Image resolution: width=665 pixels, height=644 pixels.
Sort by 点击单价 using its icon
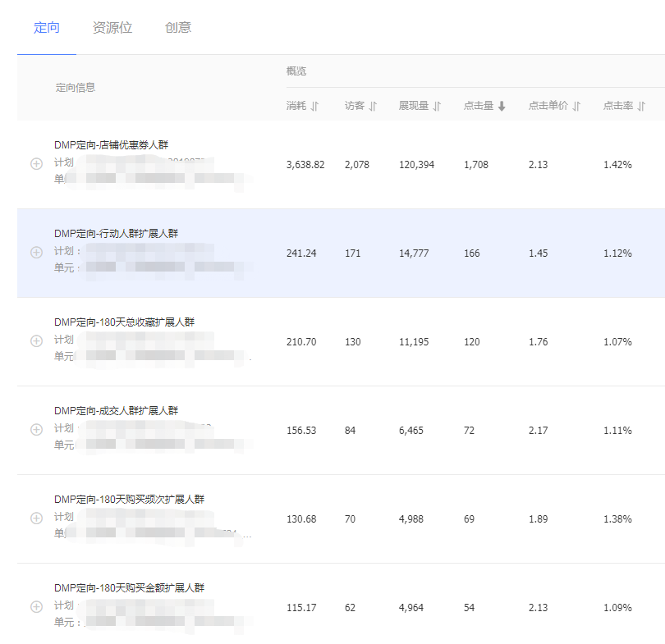[x=577, y=106]
